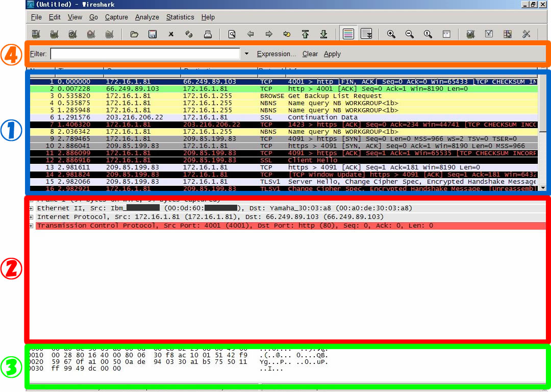The width and height of the screenshot is (551, 392).
Task: Click the Expression... button
Action: pyautogui.click(x=277, y=54)
